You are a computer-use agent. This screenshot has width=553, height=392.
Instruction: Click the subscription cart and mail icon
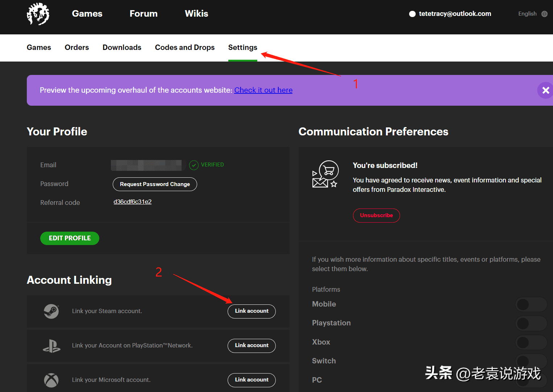[325, 174]
